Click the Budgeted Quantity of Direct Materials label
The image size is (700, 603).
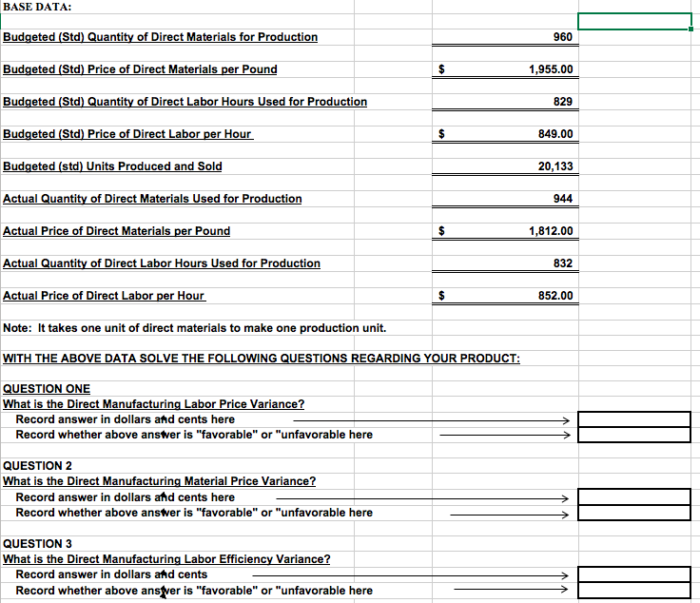click(x=161, y=37)
